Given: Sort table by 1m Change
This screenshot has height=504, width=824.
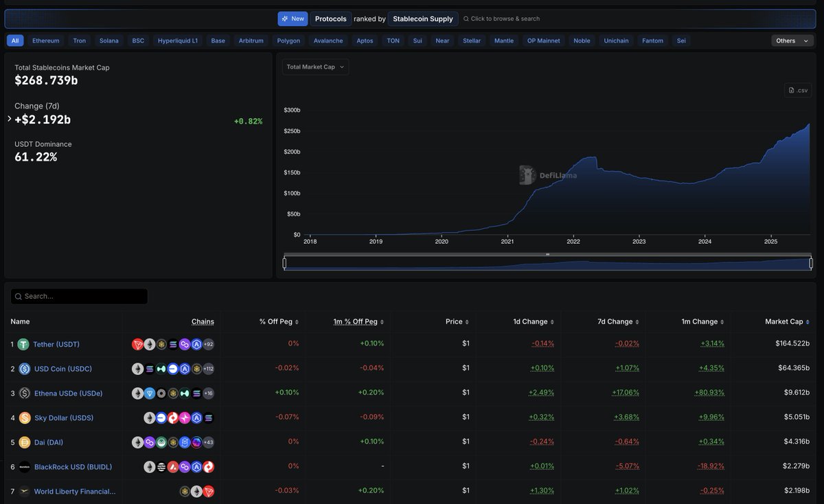Looking at the screenshot, I should [x=703, y=321].
